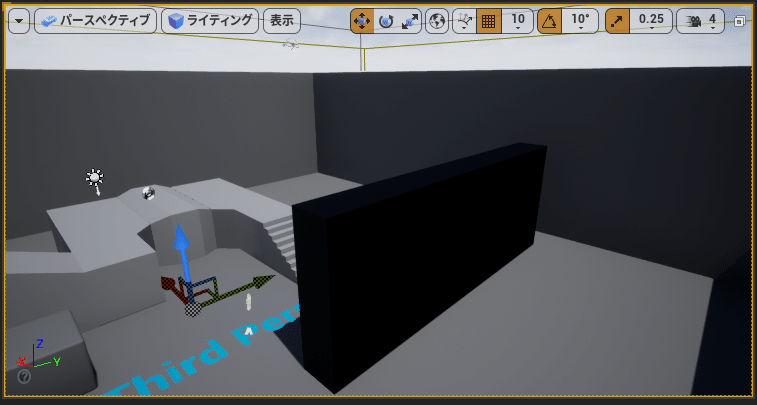Select the Third Person text actor
This screenshot has height=405, width=757.
point(205,357)
